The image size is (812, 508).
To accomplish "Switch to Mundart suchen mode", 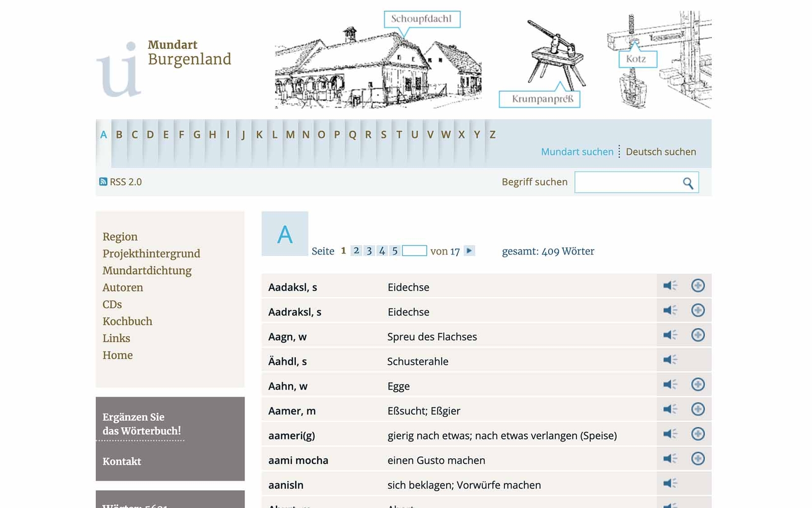I will click(577, 152).
